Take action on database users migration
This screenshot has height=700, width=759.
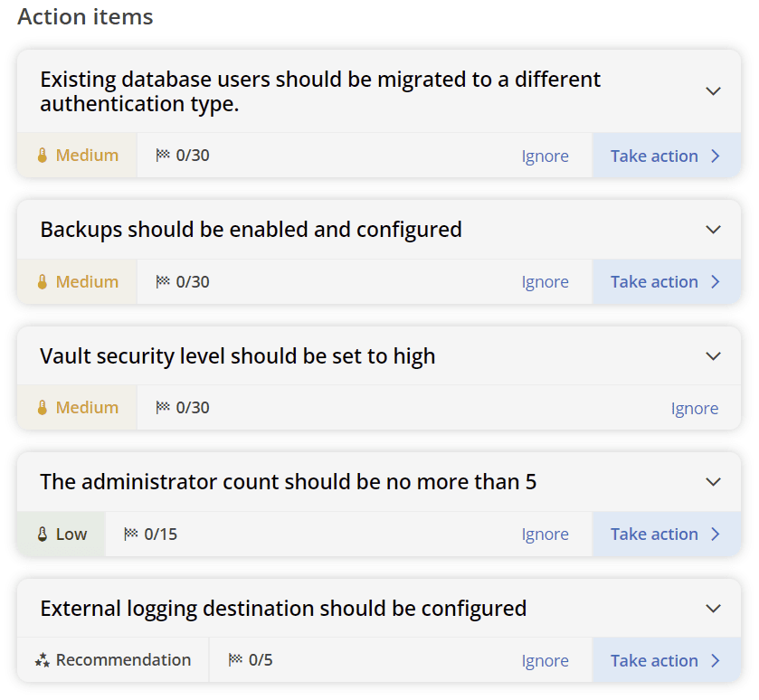point(665,156)
